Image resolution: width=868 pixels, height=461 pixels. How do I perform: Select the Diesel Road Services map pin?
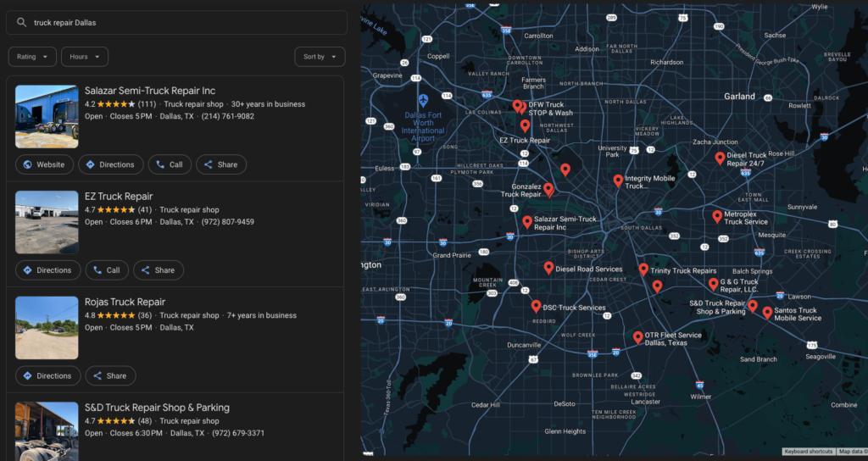548,268
